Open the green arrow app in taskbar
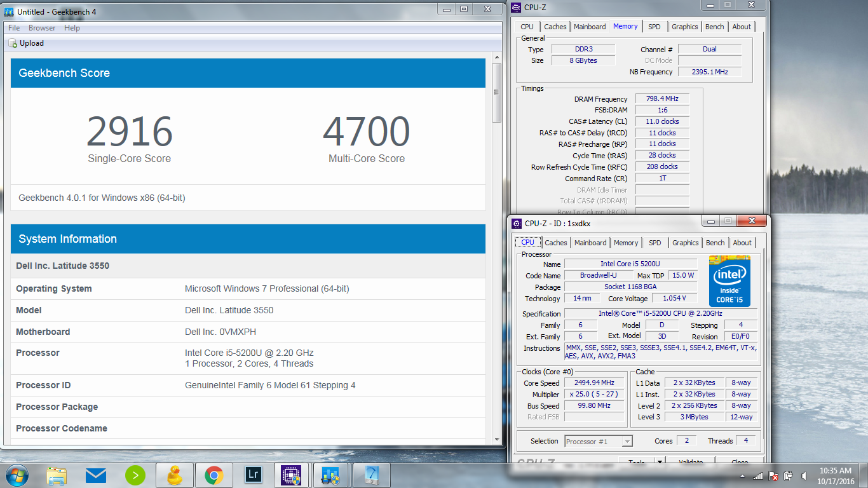This screenshot has width=868, height=488. 135,475
